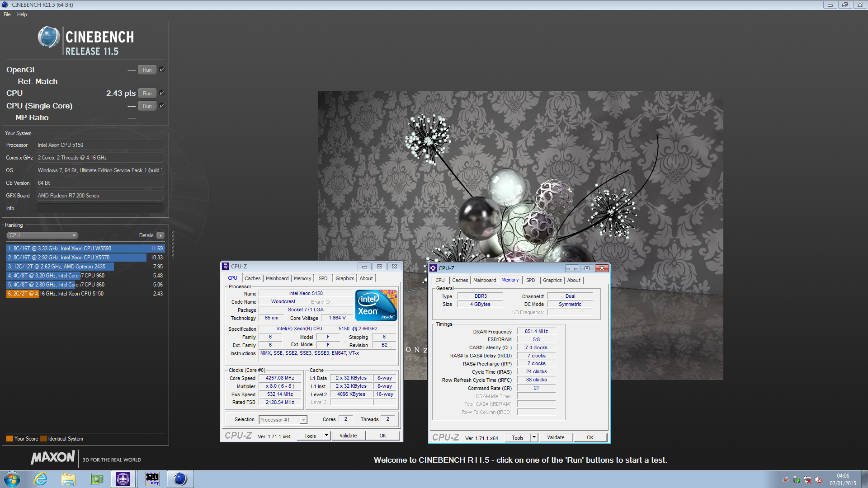Screen dimensions: 868x488
Task: Select ranking row Intel Core i7 CPU 860
Action: (85, 285)
